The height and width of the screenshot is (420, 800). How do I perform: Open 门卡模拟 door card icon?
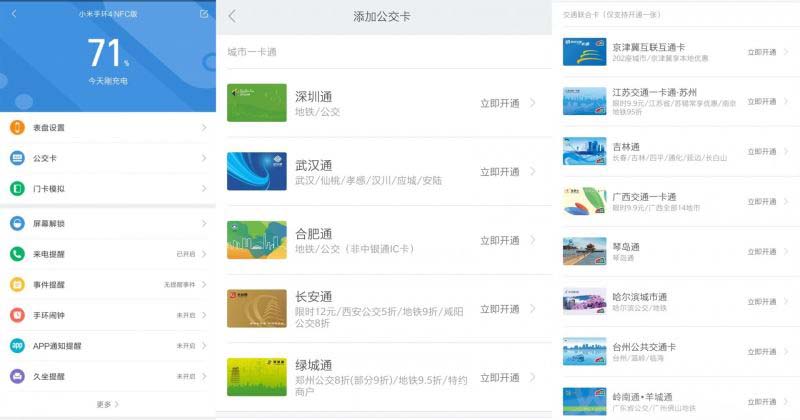click(17, 189)
